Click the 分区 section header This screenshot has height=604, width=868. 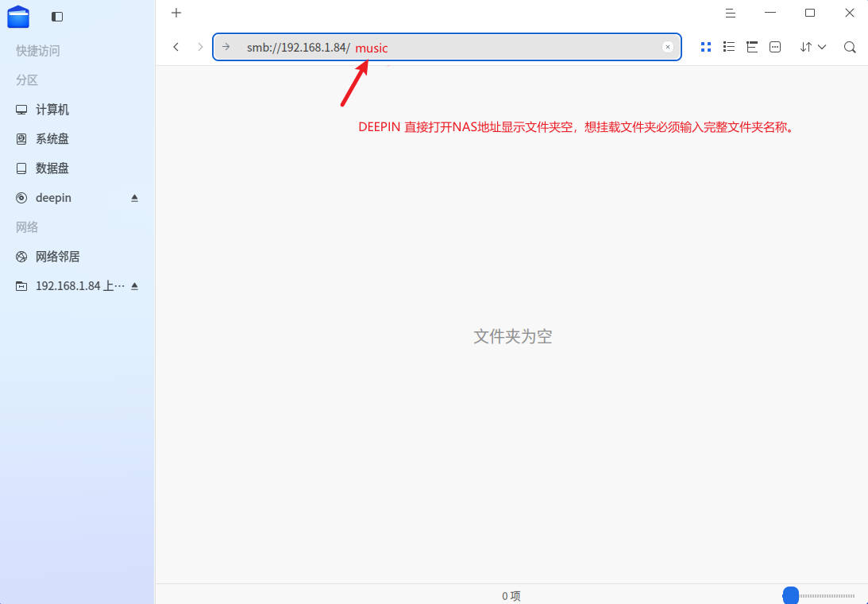pyautogui.click(x=26, y=80)
